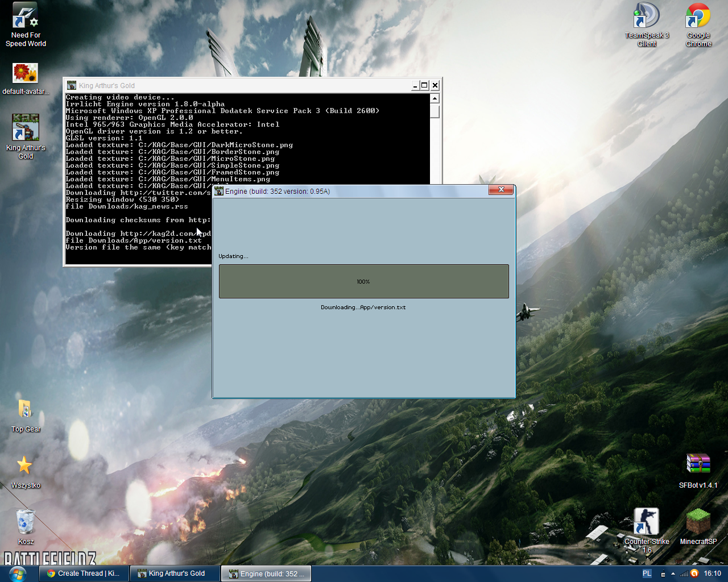This screenshot has width=728, height=582.
Task: Open the Google Chrome desktop shortcut
Action: click(698, 25)
